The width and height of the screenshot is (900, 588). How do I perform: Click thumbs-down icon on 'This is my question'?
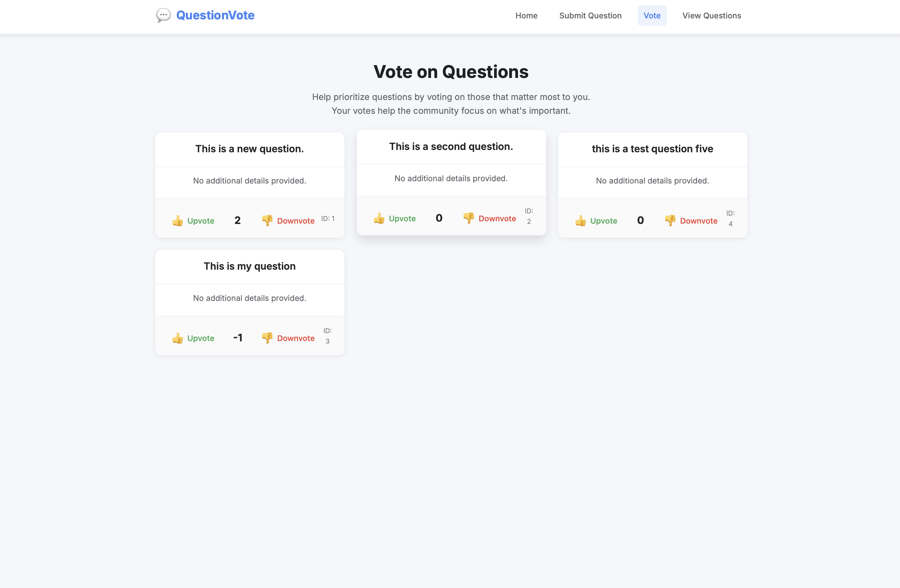pyautogui.click(x=267, y=338)
